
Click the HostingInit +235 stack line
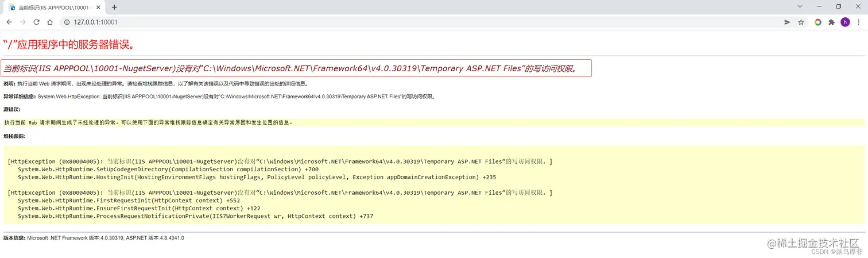(257, 178)
